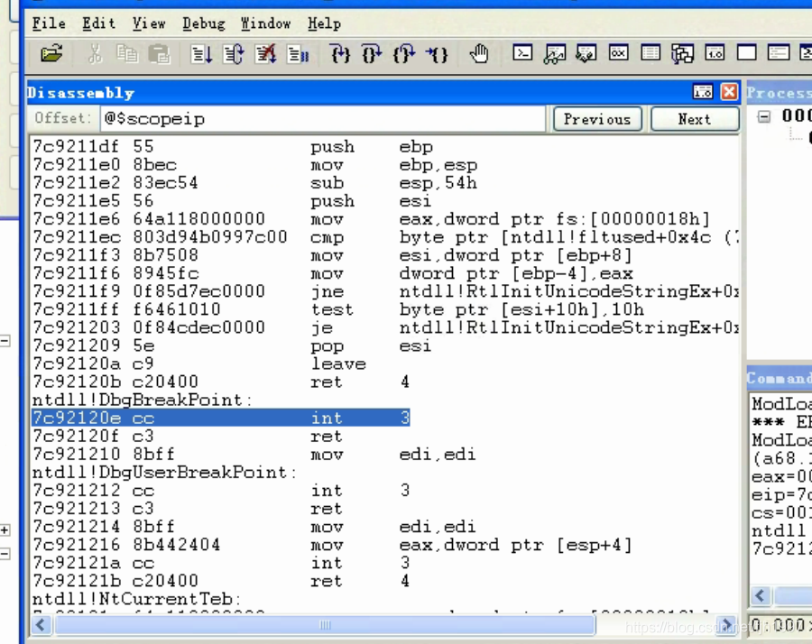The width and height of the screenshot is (812, 644).
Task: Open the Registers window toolbar icon
Action: [x=618, y=53]
